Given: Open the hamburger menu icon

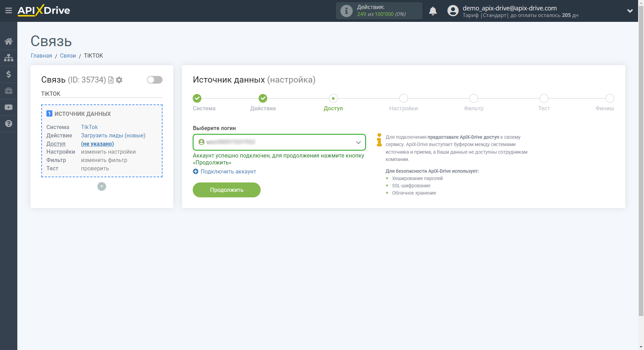Looking at the screenshot, I should pyautogui.click(x=9, y=11).
